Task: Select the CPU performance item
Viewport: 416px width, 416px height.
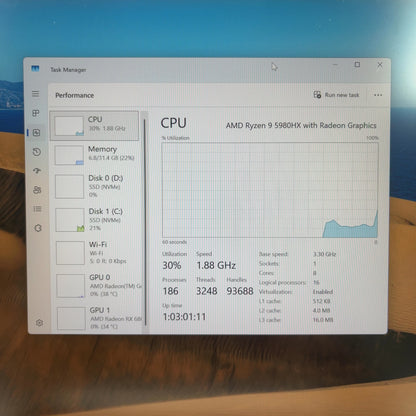Action: pos(94,126)
